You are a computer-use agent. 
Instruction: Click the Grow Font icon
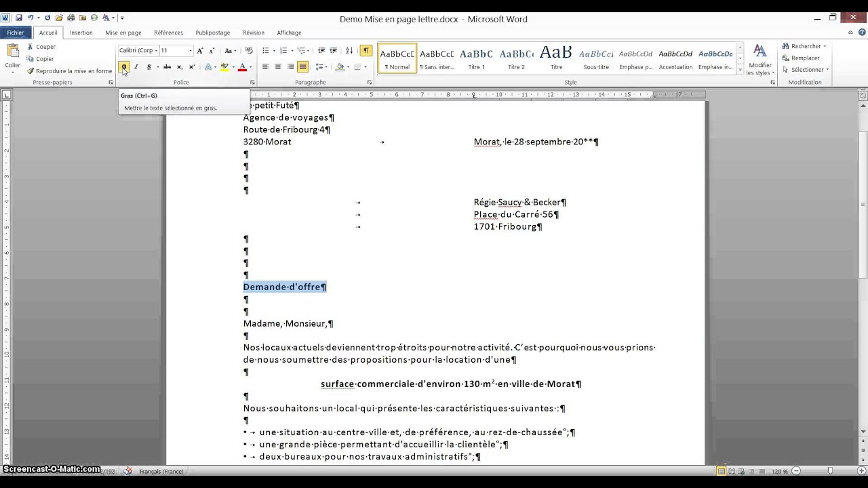tap(200, 51)
